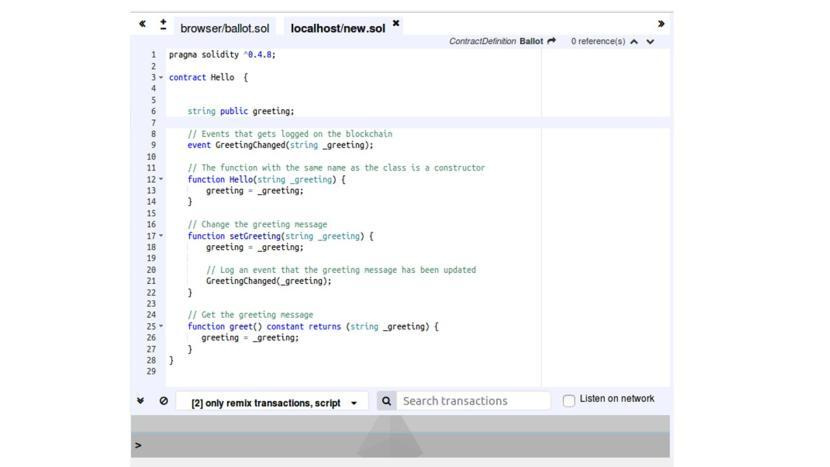The image size is (830, 467).
Task: Open the remix transactions filter dropdown
Action: coord(274,403)
